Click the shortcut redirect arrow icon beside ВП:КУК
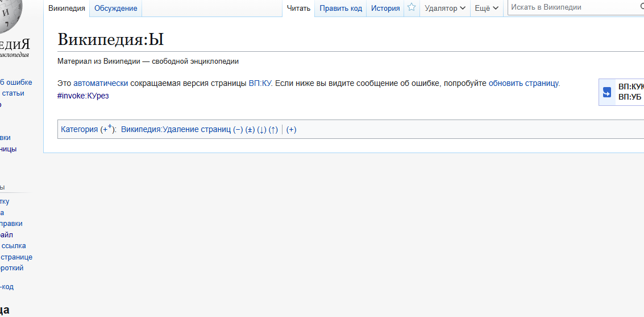The width and height of the screenshot is (644, 317). (x=607, y=92)
